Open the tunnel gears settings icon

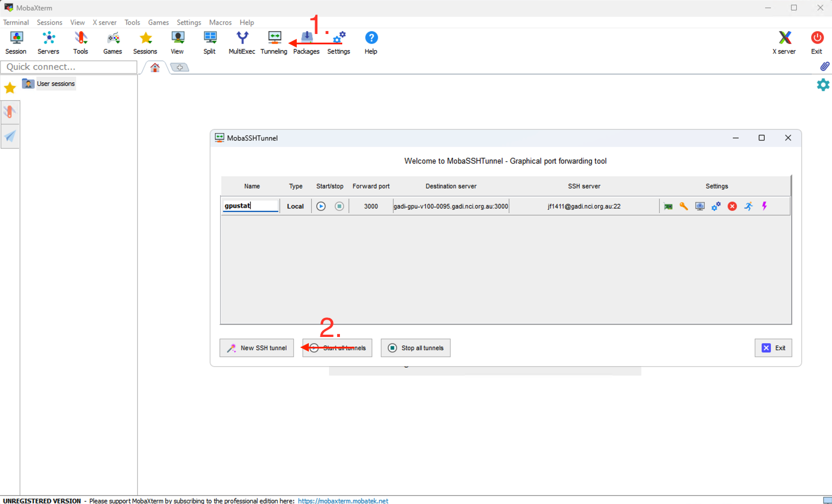pos(716,206)
